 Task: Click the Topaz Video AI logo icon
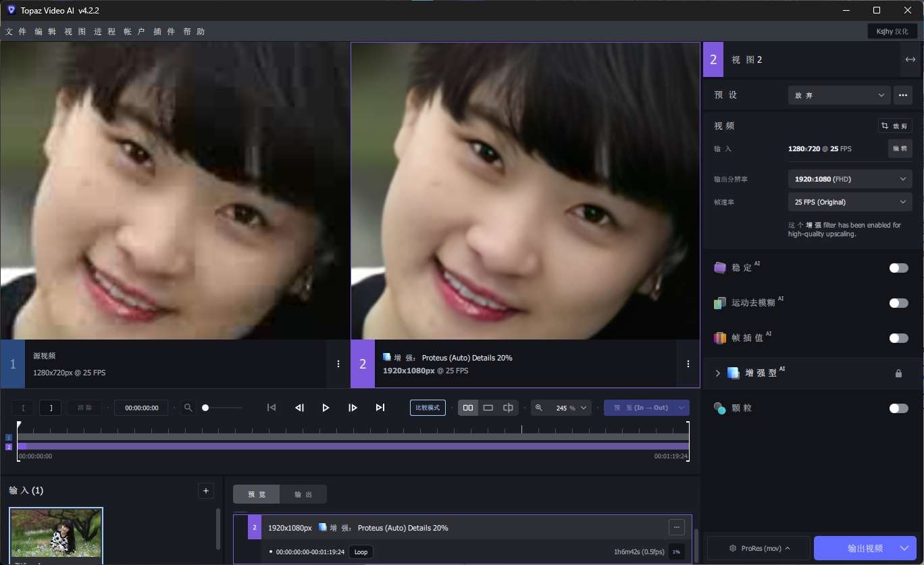tap(11, 10)
